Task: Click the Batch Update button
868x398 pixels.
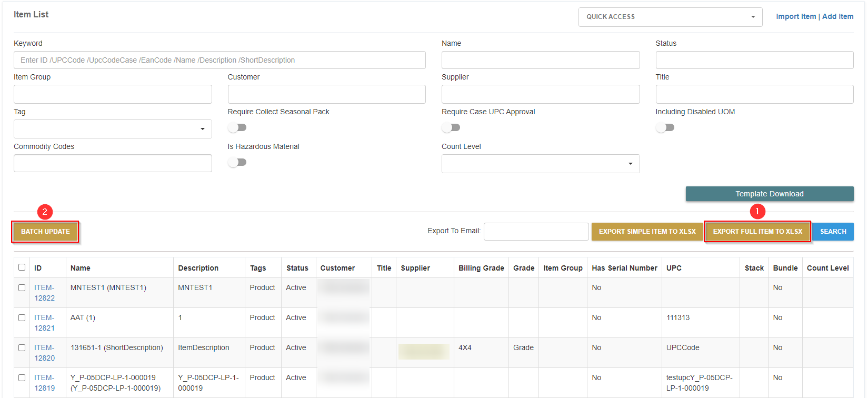Action: click(45, 232)
